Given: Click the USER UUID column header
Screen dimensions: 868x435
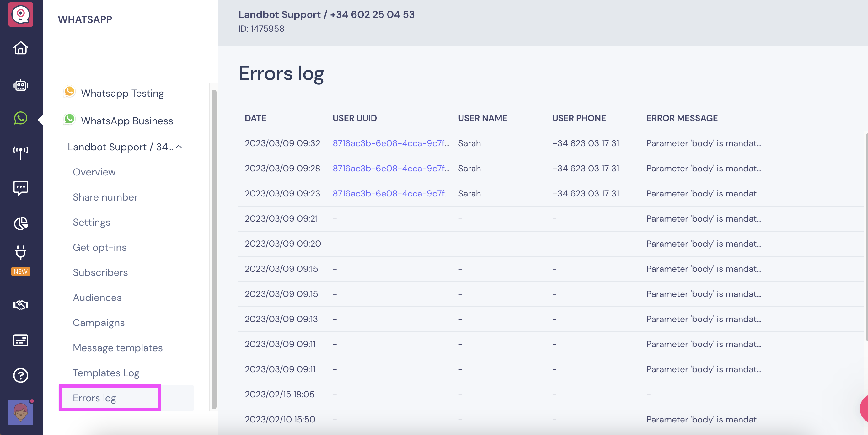Looking at the screenshot, I should click(x=355, y=118).
